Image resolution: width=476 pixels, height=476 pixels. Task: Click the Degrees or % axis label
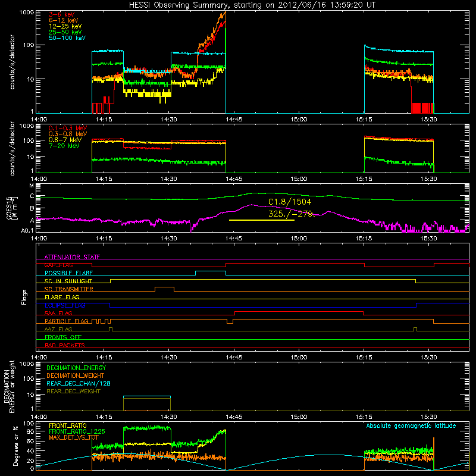15,446
